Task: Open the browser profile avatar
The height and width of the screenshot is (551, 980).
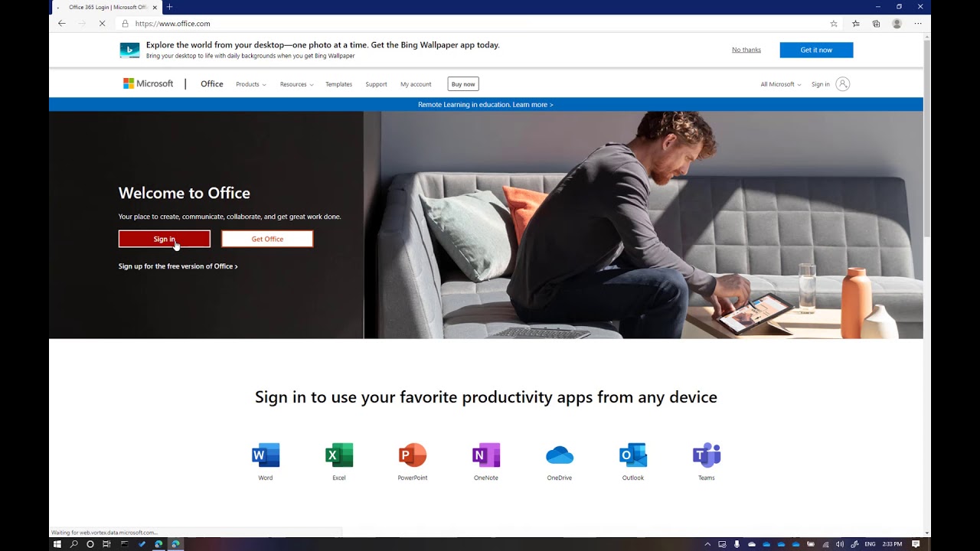Action: tap(897, 24)
